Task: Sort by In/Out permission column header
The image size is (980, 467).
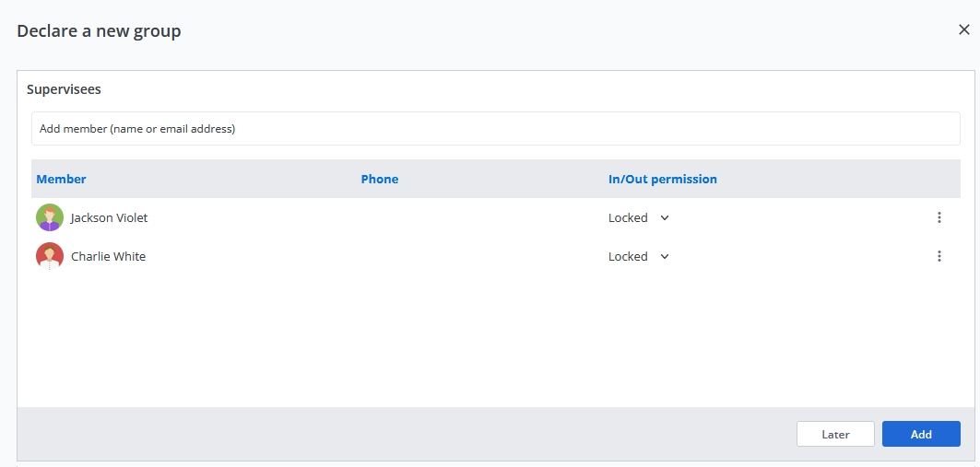Action: pos(663,179)
